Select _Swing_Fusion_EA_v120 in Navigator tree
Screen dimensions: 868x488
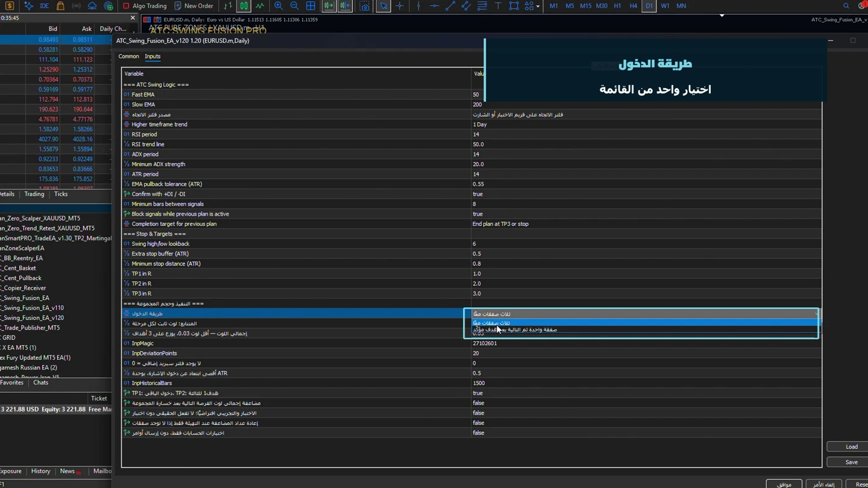pyautogui.click(x=33, y=318)
